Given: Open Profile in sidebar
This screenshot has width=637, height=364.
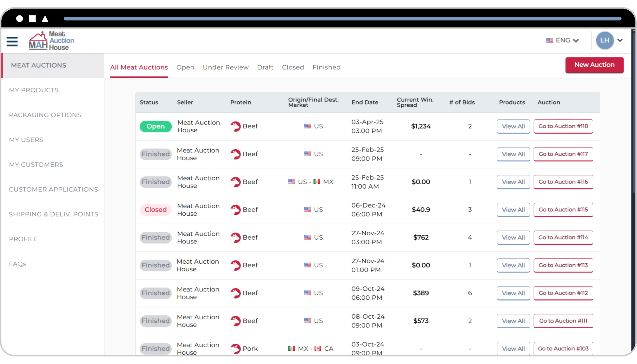Looking at the screenshot, I should [24, 239].
